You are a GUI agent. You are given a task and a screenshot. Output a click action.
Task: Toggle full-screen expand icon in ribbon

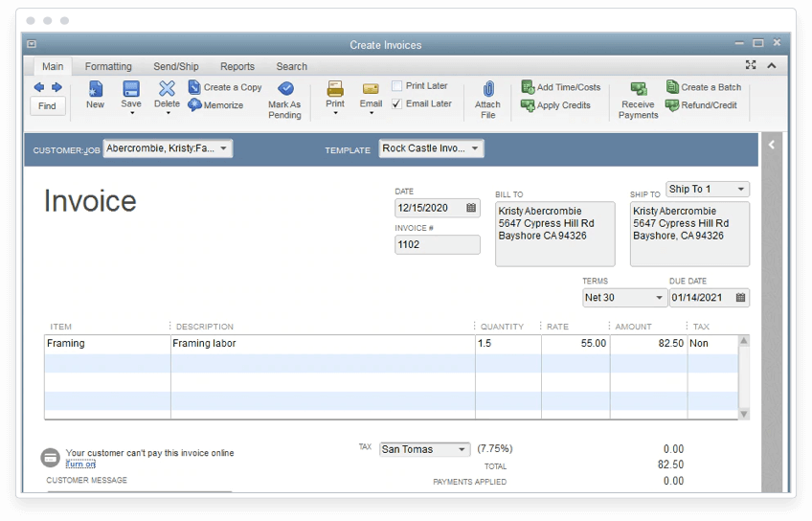(x=751, y=65)
